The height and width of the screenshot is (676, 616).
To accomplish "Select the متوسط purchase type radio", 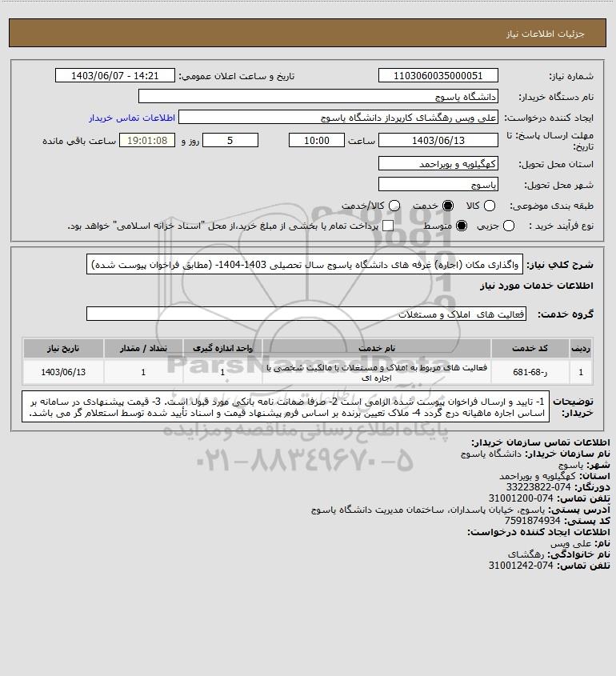I will 462,226.
